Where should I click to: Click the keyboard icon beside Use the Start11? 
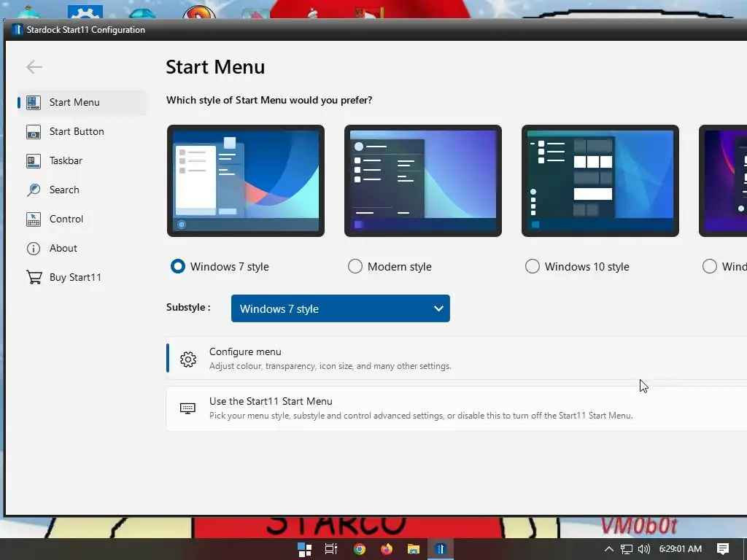(x=187, y=408)
